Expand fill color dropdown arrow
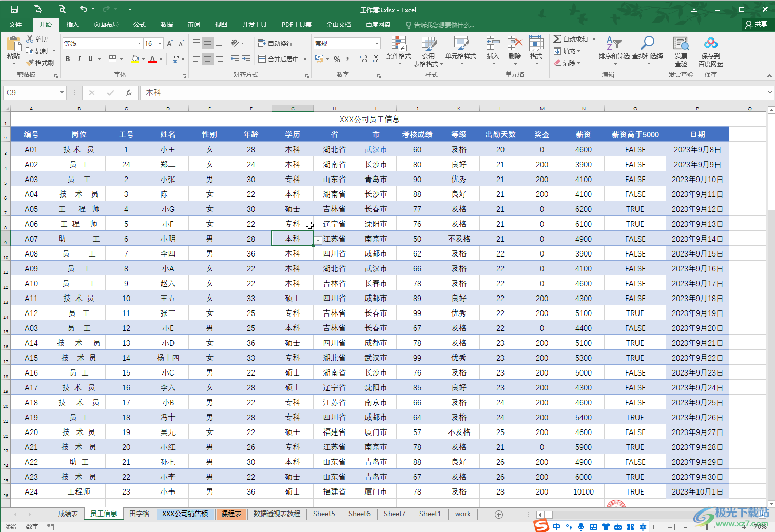775x532 pixels. click(x=143, y=59)
